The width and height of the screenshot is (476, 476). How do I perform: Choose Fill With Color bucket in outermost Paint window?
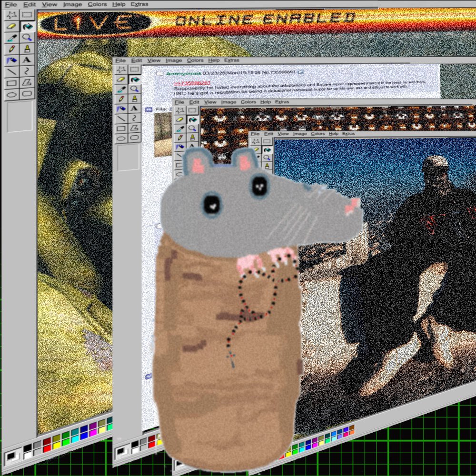pyautogui.click(x=27, y=26)
